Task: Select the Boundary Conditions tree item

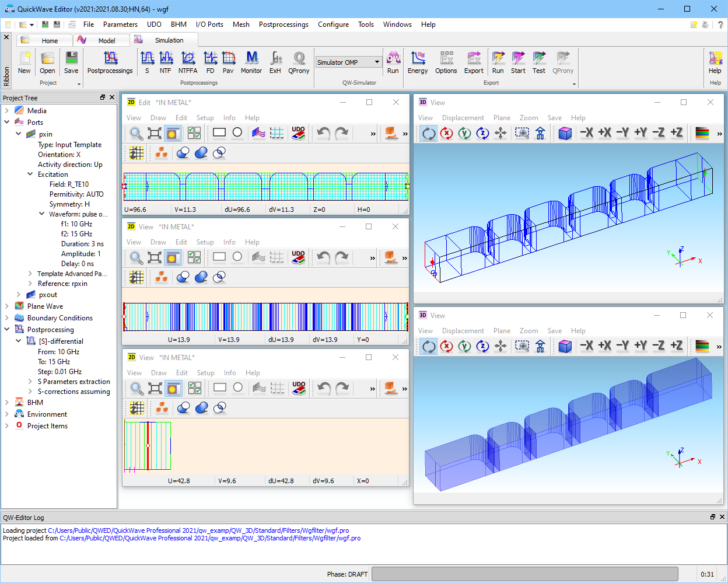Action: click(x=60, y=318)
